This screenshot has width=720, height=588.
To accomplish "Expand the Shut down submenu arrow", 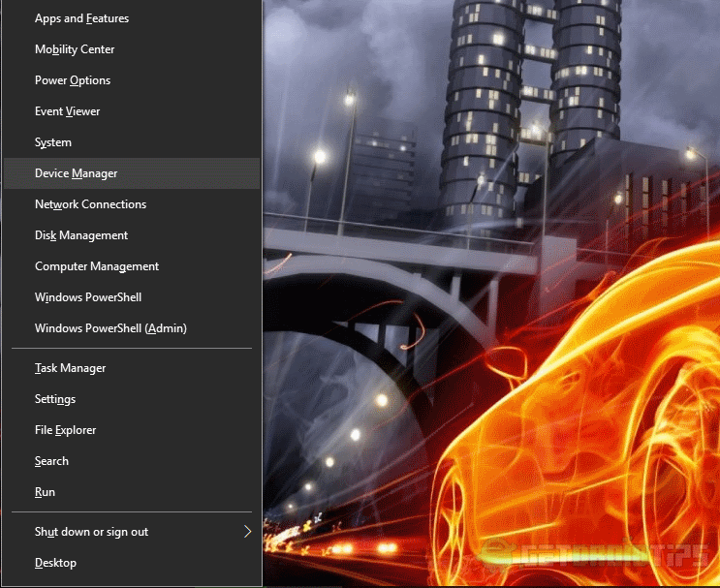I will tap(247, 532).
